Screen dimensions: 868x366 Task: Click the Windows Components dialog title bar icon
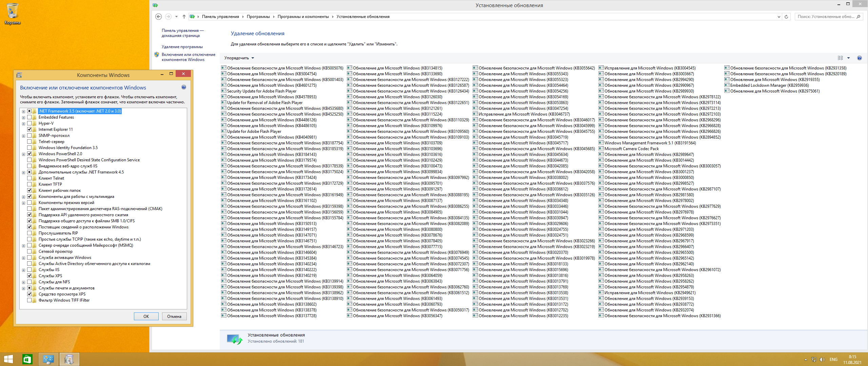point(19,75)
